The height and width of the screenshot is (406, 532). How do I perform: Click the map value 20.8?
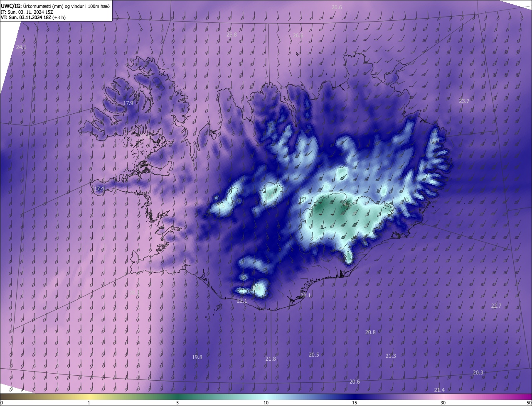[370, 333]
